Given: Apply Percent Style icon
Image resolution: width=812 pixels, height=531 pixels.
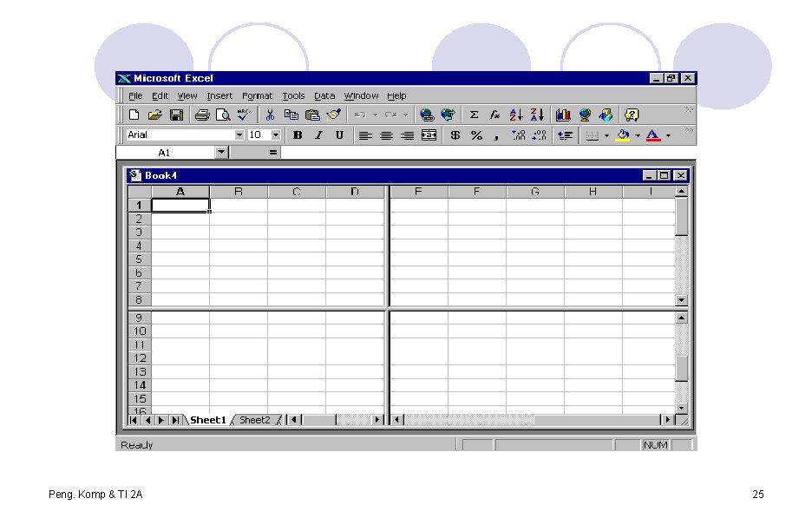Looking at the screenshot, I should pos(476,135).
